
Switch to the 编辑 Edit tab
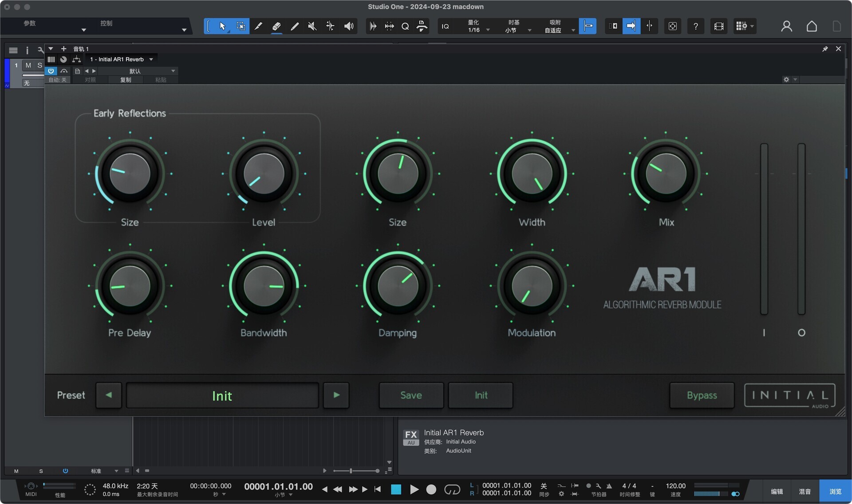777,492
